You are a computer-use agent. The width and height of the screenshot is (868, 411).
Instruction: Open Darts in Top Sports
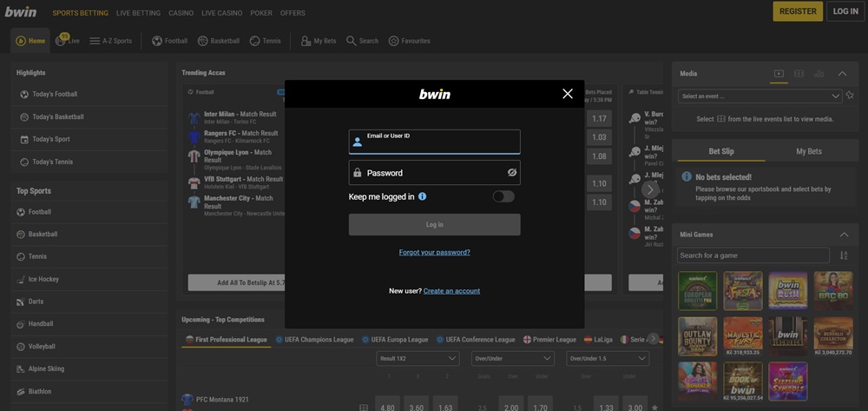pos(89,302)
